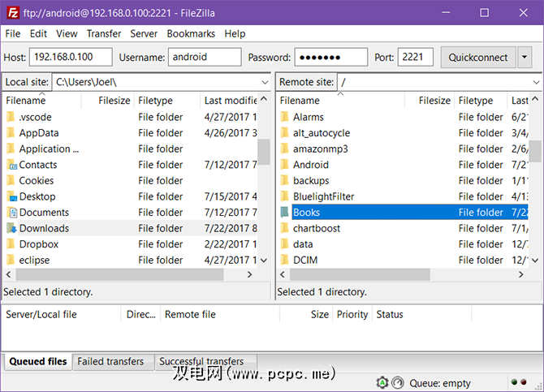Viewport: 544px width, 392px height.
Task: Click the Contacts folder icon
Action: click(11, 165)
